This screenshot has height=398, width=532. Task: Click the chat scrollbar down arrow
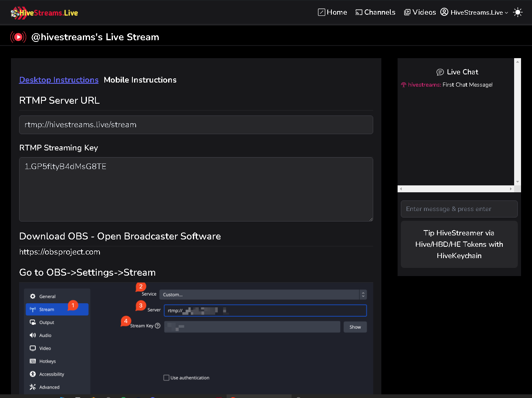[517, 182]
